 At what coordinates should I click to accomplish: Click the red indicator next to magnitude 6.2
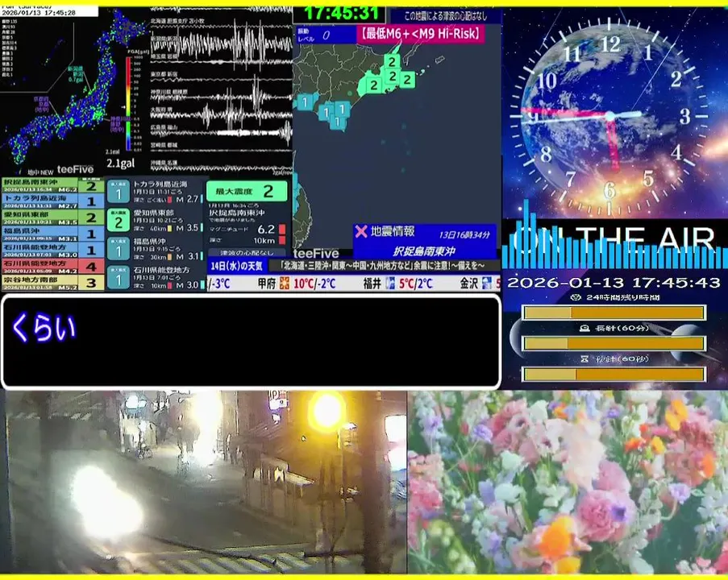[x=282, y=230]
